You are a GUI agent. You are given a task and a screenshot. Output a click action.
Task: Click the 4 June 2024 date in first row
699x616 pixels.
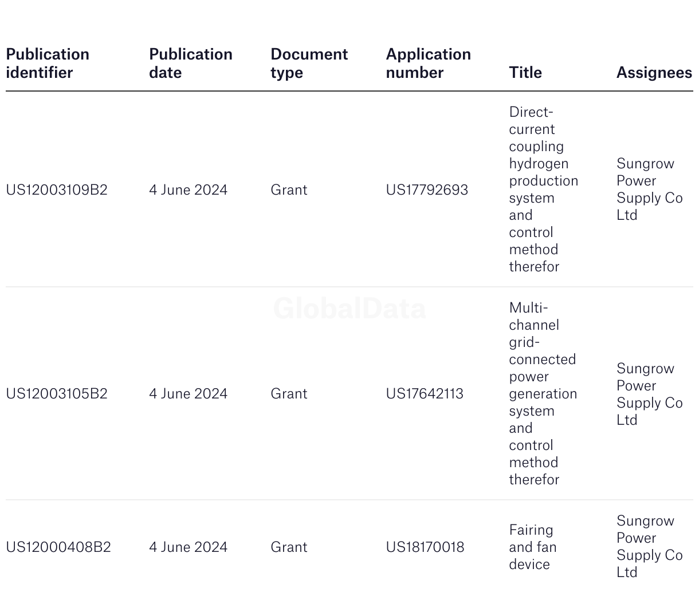[189, 190]
